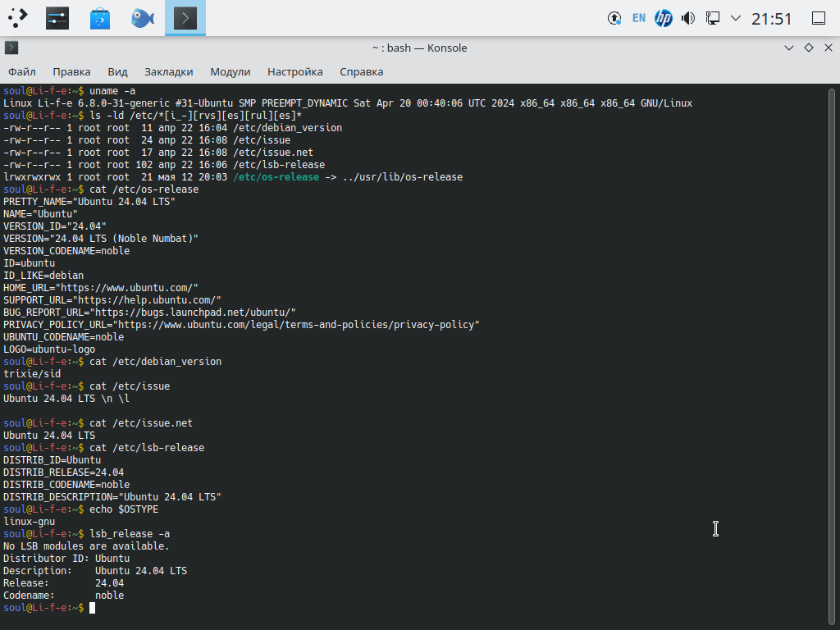Click the 'trixie/sid' output line
This screenshot has height=630, width=840.
32,374
